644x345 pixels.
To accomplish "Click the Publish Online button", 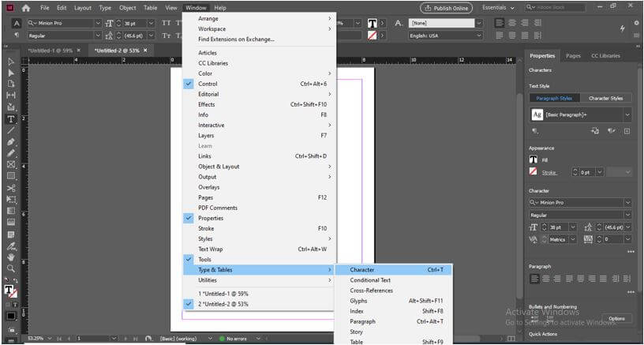I will coord(446,8).
